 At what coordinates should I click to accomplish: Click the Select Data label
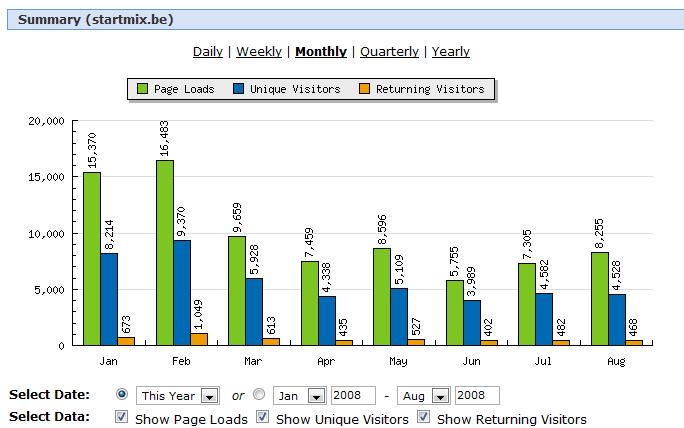49,417
